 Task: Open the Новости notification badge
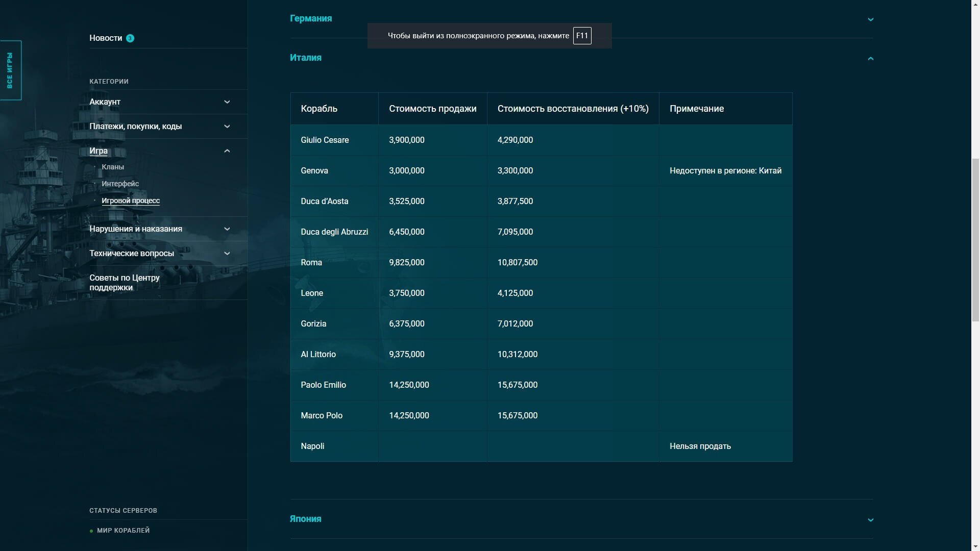[x=130, y=38]
